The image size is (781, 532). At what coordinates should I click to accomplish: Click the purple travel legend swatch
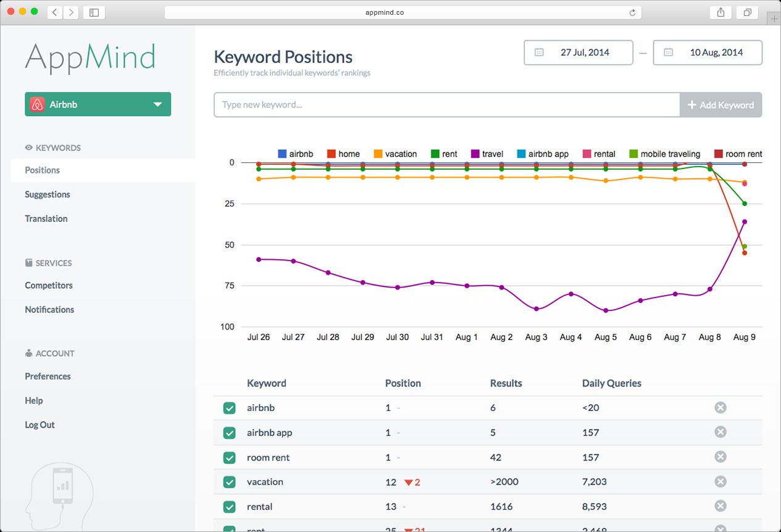(475, 154)
